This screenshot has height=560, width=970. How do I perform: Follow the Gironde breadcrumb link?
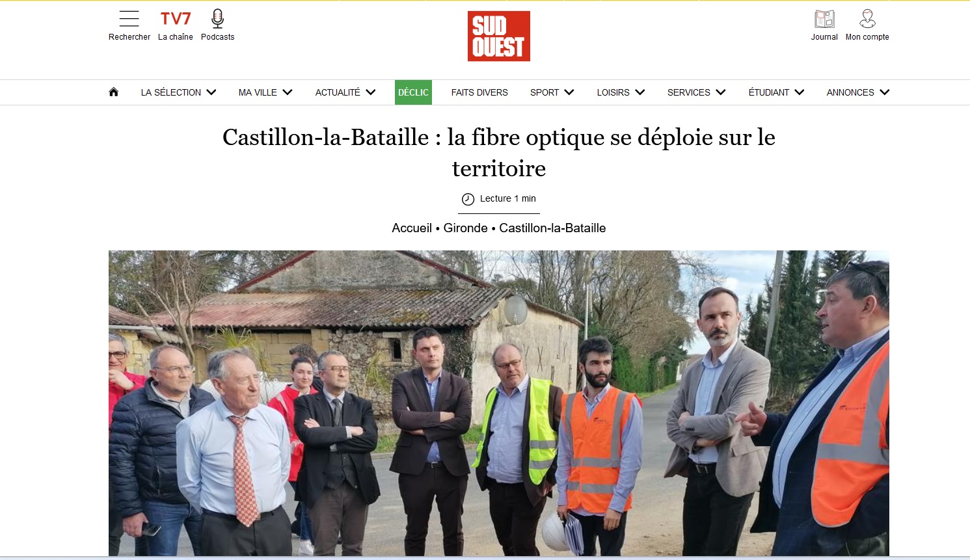(466, 228)
